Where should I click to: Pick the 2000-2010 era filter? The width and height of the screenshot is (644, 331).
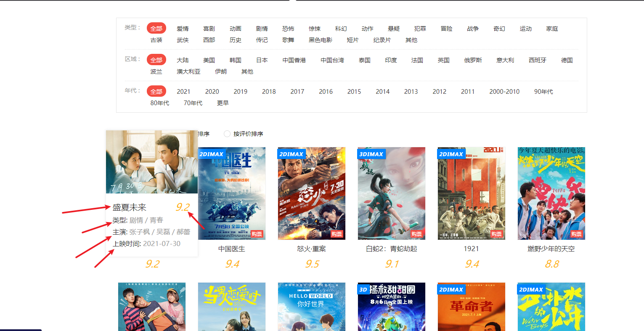coord(504,92)
